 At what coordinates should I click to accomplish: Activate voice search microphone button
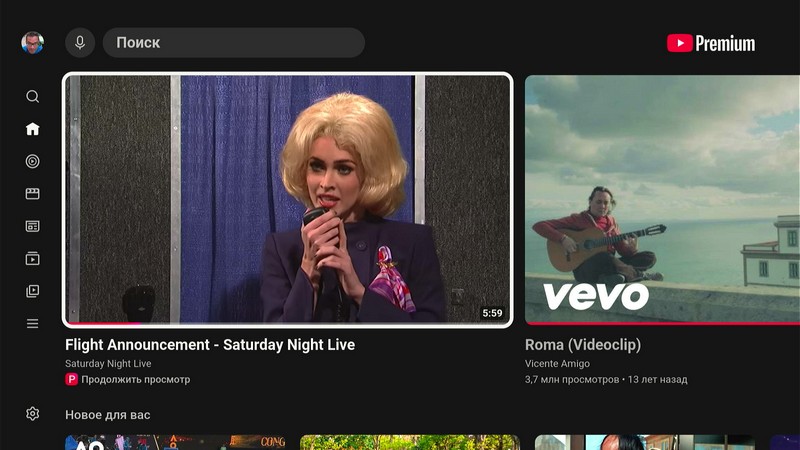pyautogui.click(x=80, y=42)
